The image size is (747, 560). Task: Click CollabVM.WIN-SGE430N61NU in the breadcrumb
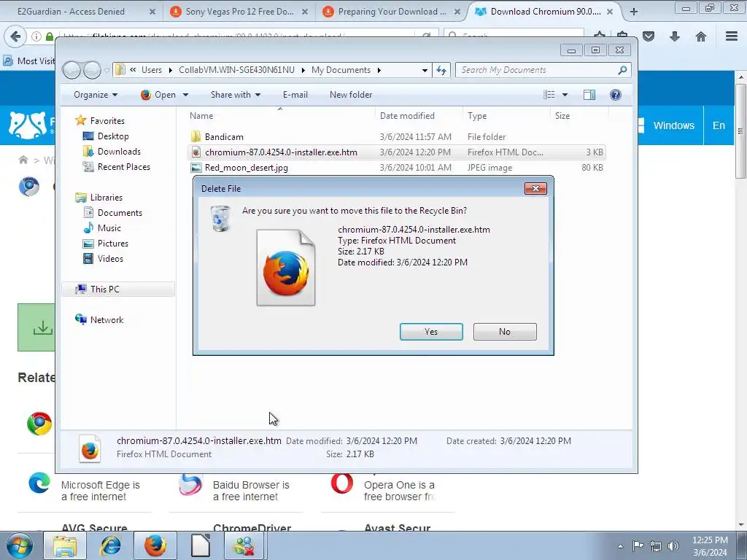237,70
